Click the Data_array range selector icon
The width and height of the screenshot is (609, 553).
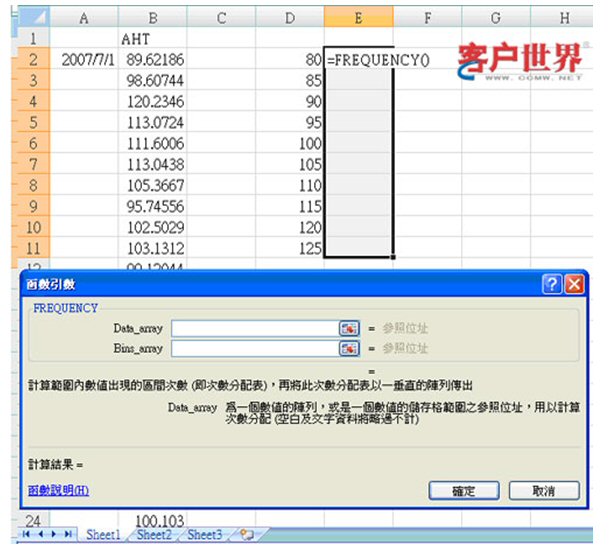pyautogui.click(x=349, y=328)
